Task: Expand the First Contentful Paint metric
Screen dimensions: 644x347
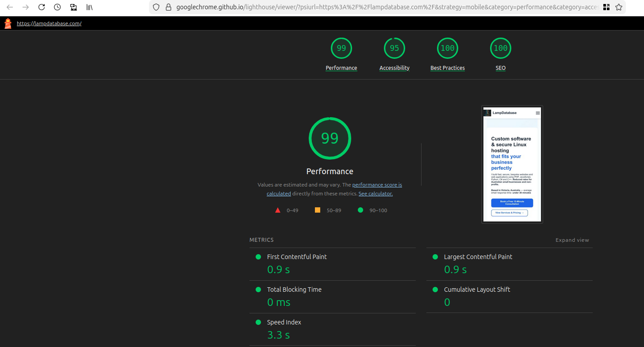Action: click(x=297, y=257)
